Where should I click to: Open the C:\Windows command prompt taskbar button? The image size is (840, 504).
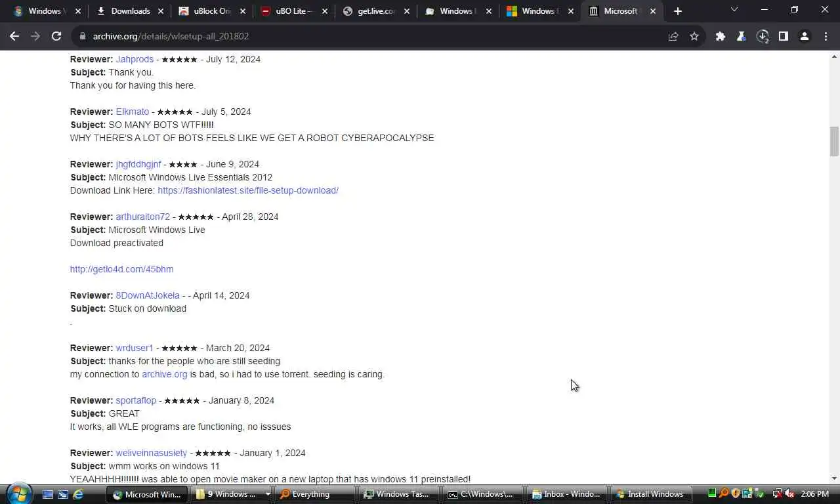tap(483, 494)
